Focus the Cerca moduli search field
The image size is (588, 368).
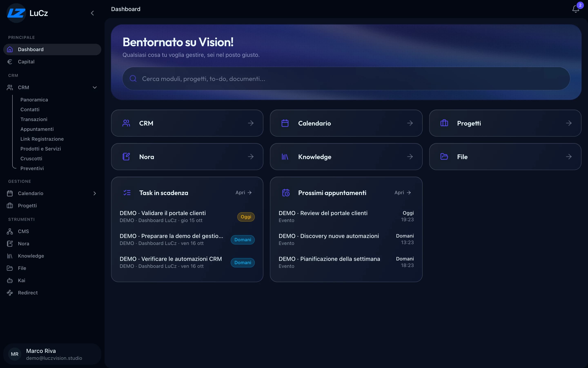(x=346, y=79)
